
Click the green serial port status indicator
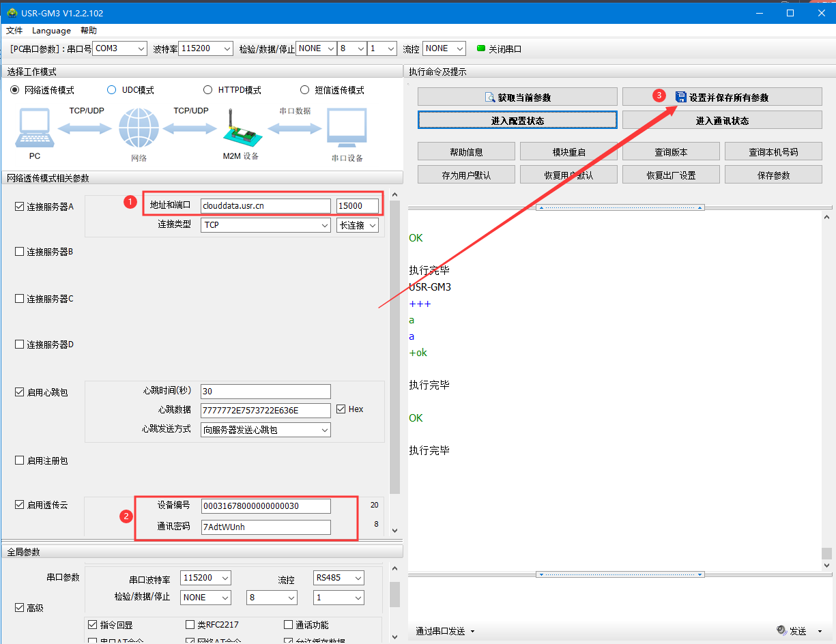[480, 48]
